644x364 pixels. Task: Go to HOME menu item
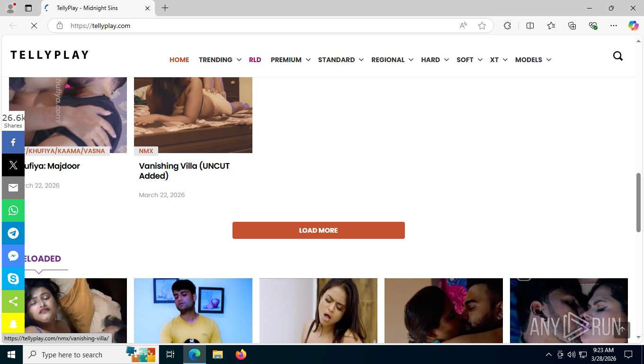point(179,60)
